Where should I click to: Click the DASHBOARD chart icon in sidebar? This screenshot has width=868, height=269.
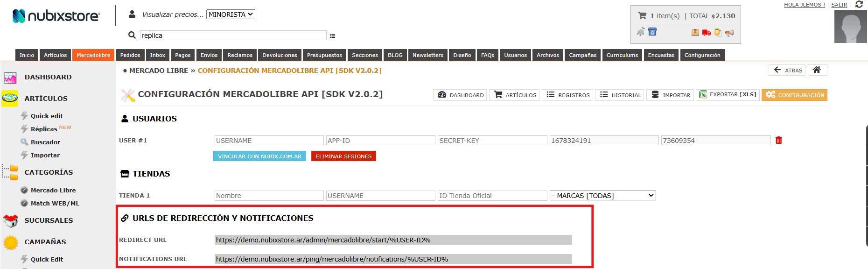click(x=10, y=78)
